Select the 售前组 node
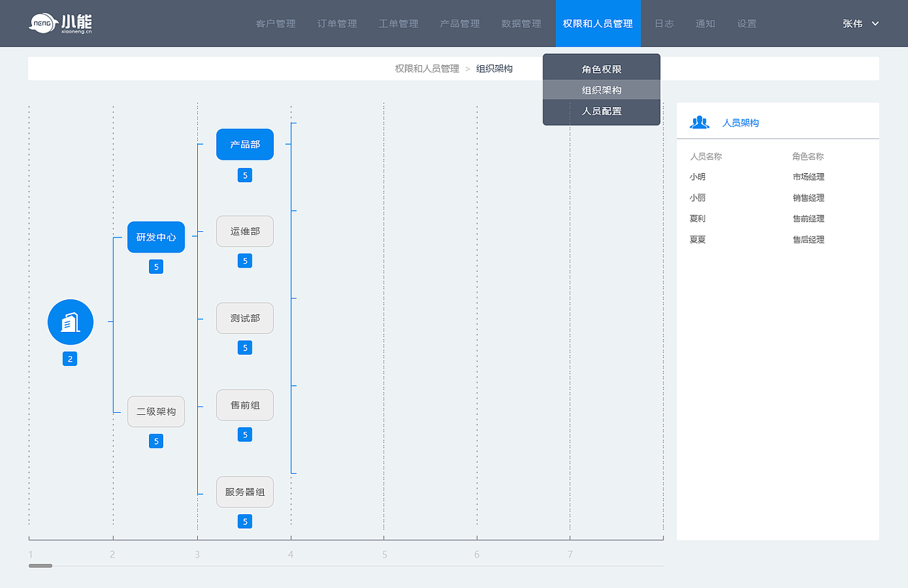Viewport: 908px width, 588px height. point(245,405)
